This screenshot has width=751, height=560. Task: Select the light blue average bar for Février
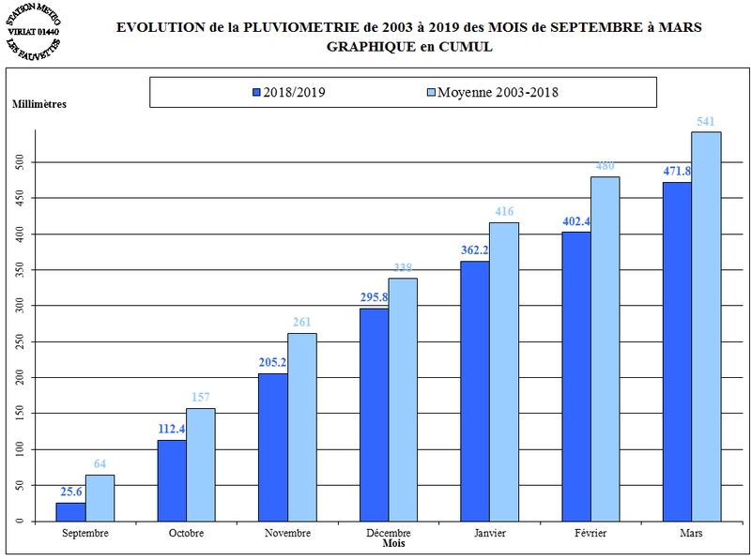605,349
